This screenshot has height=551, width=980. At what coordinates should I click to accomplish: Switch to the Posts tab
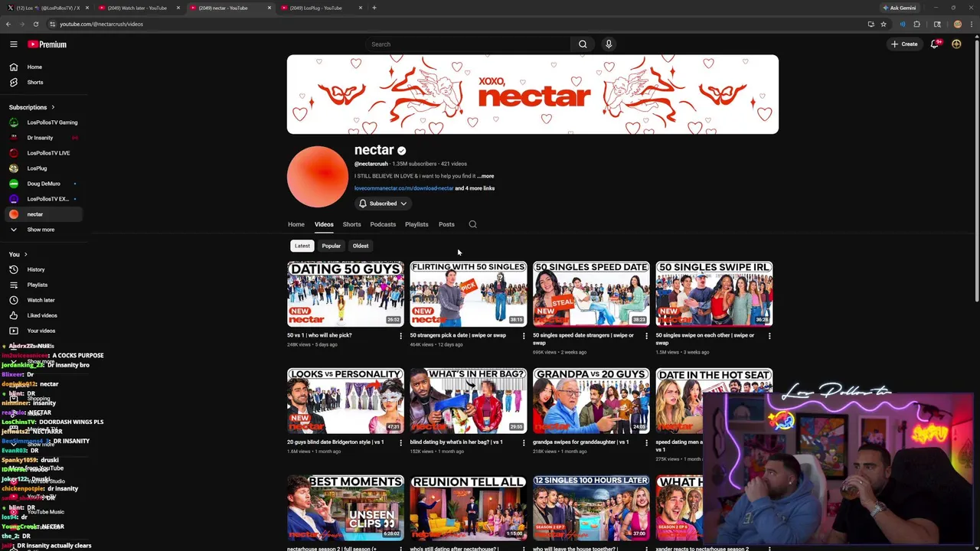coord(446,224)
